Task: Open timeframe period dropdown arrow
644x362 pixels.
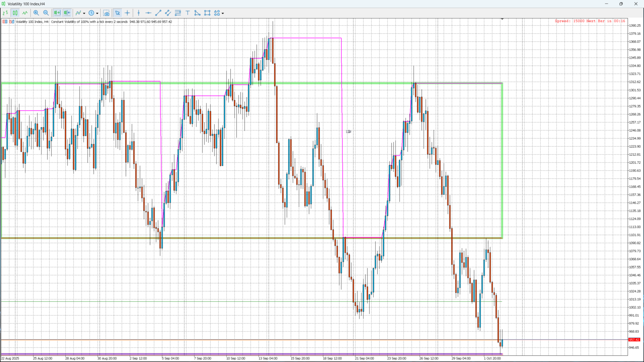Action: (x=97, y=13)
